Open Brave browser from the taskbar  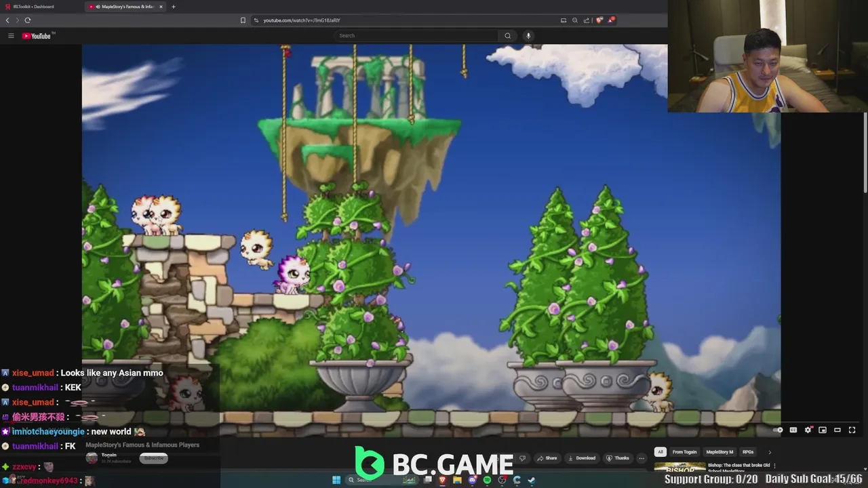443,480
